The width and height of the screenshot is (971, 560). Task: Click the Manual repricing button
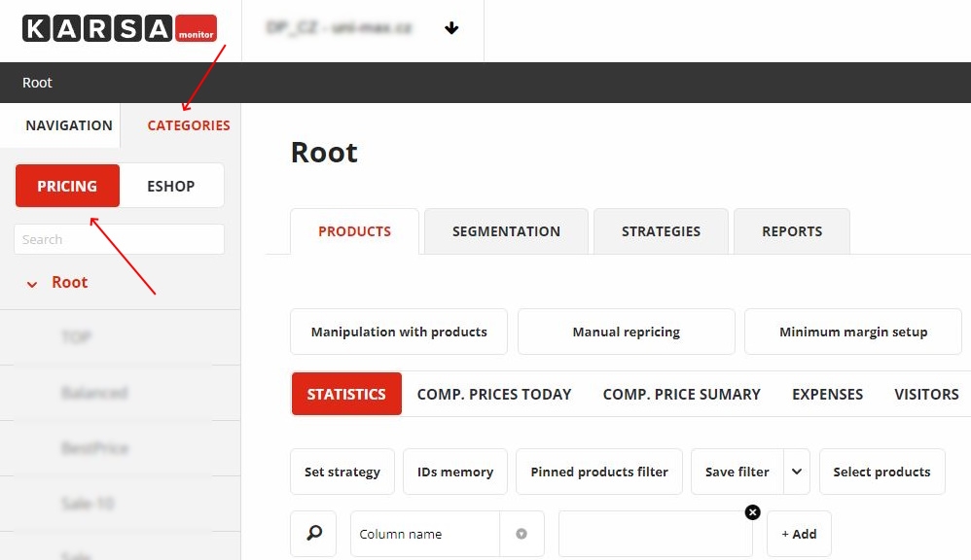pyautogui.click(x=626, y=332)
